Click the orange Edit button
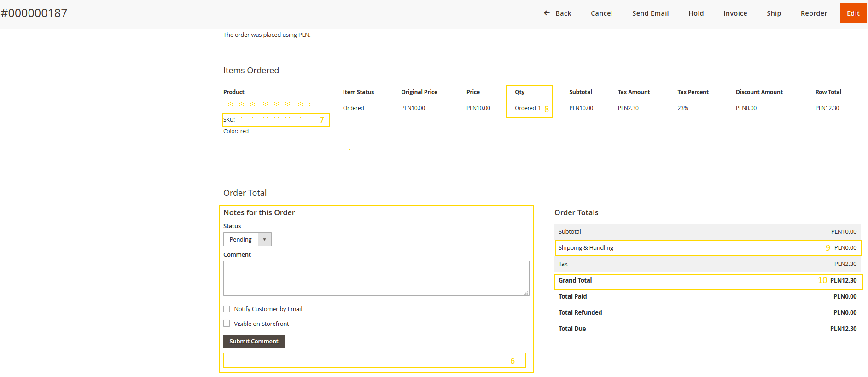The height and width of the screenshot is (377, 868). pyautogui.click(x=853, y=13)
